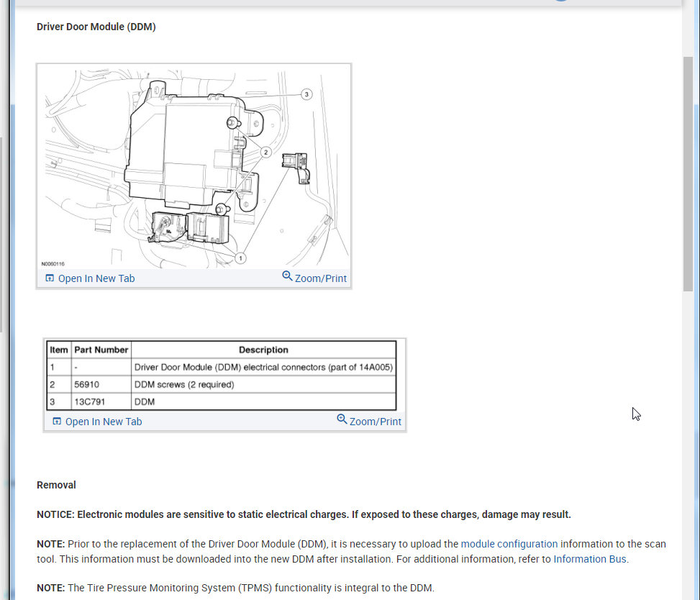Click the magnifier icon below the parts table
The height and width of the screenshot is (600, 700).
(342, 419)
